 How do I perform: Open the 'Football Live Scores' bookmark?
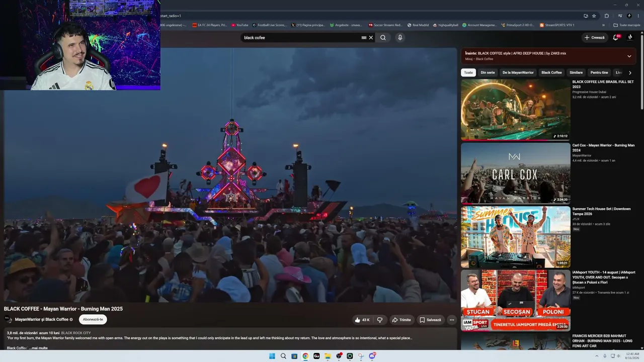click(269, 25)
